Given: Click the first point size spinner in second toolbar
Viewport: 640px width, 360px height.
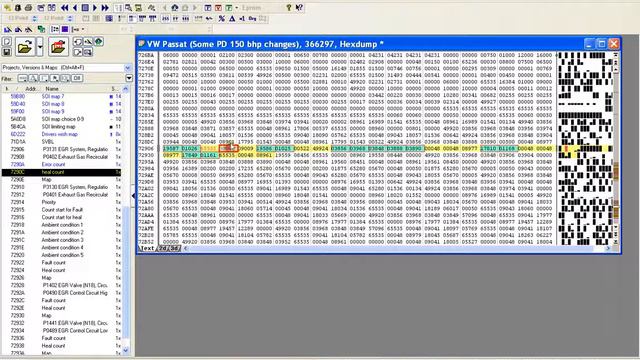Looking at the screenshot, I should pyautogui.click(x=35, y=18).
